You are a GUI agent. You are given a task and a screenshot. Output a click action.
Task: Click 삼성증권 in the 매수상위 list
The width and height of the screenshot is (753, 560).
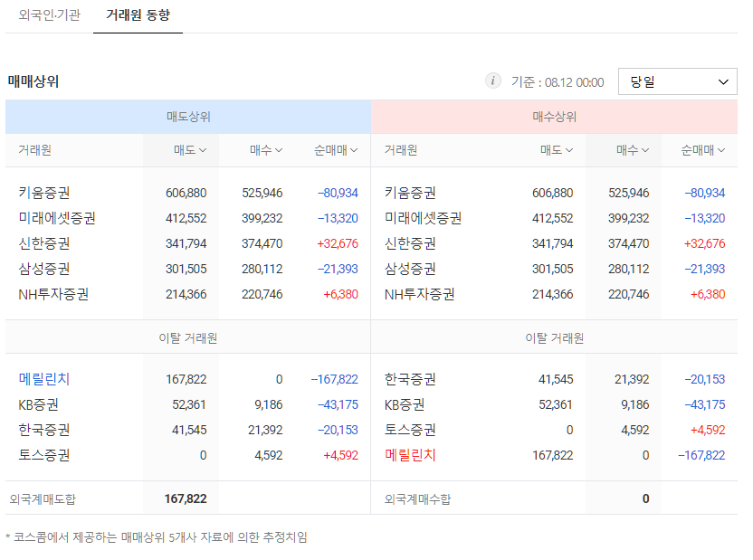411,269
